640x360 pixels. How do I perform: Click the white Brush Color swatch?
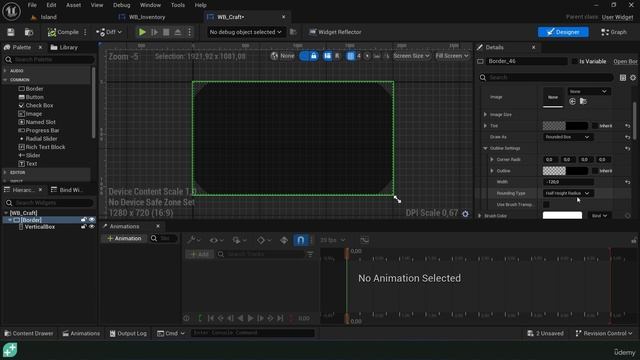(562, 215)
